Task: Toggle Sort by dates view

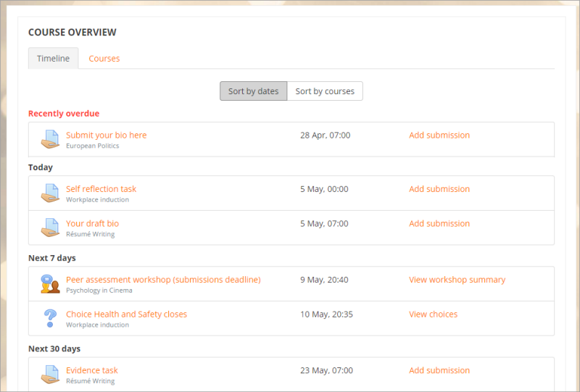Action: (x=253, y=91)
